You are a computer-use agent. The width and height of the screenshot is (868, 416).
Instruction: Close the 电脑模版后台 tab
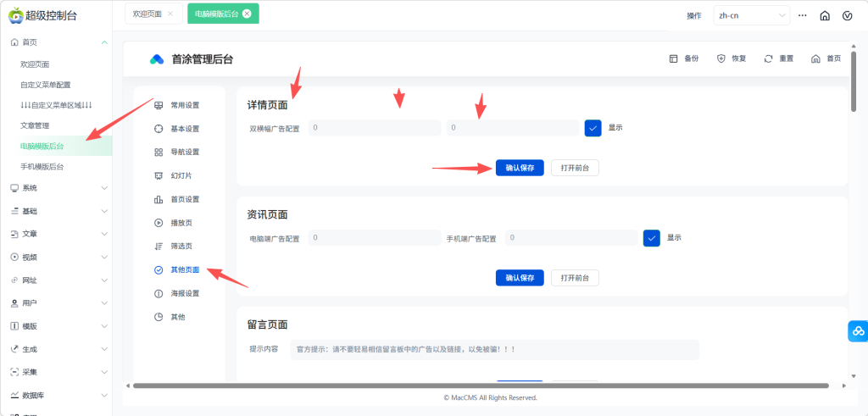coord(247,14)
